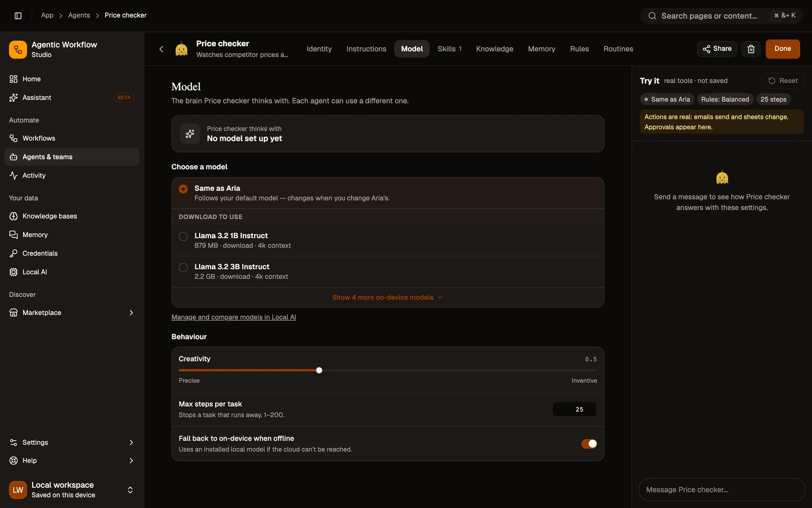Go back using the left arrow

pyautogui.click(x=161, y=49)
